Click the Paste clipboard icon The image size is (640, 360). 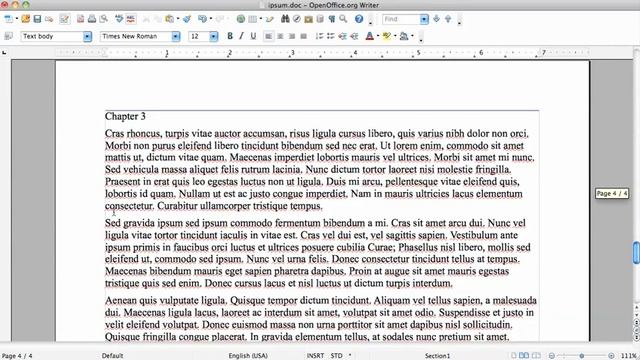169,19
